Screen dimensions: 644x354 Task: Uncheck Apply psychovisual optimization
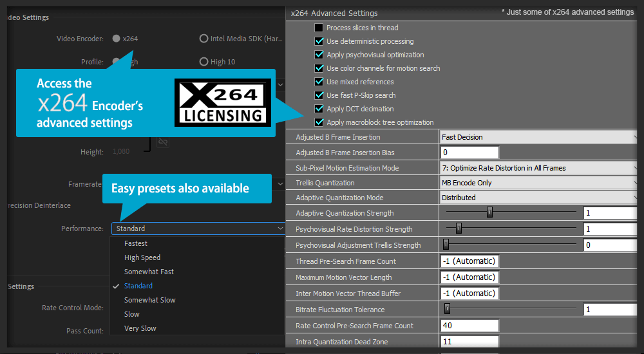click(x=319, y=55)
